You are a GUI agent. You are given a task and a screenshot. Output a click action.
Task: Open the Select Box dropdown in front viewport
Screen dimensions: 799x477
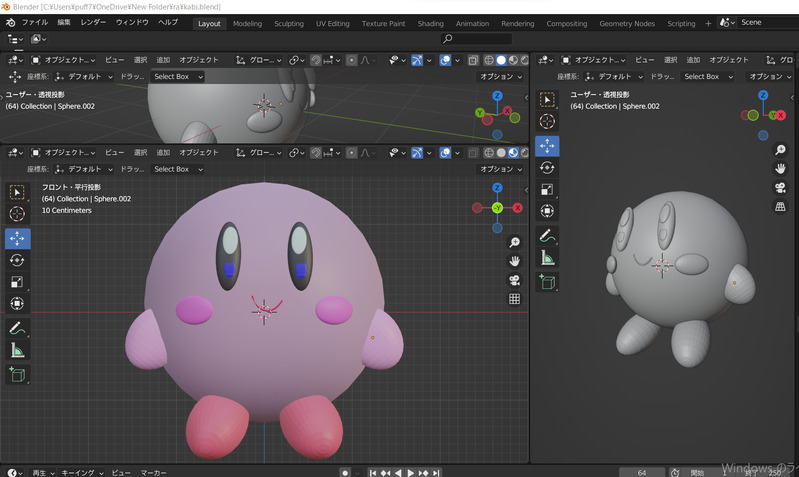coord(177,169)
